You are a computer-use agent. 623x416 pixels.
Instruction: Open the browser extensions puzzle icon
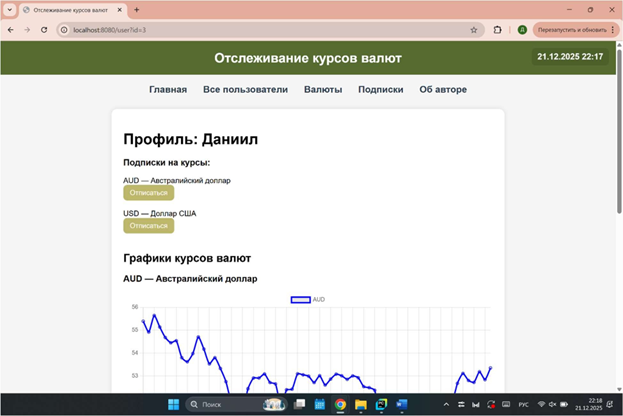[x=497, y=30]
